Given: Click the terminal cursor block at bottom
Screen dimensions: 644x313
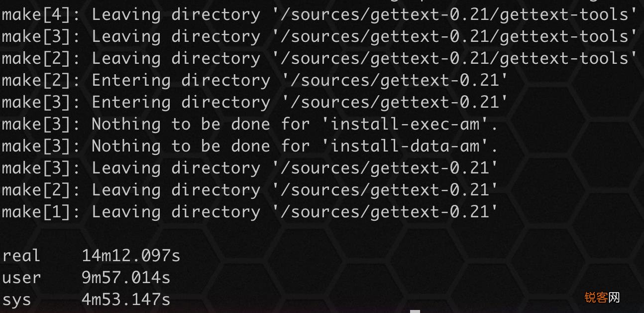Looking at the screenshot, I should tap(415, 311).
